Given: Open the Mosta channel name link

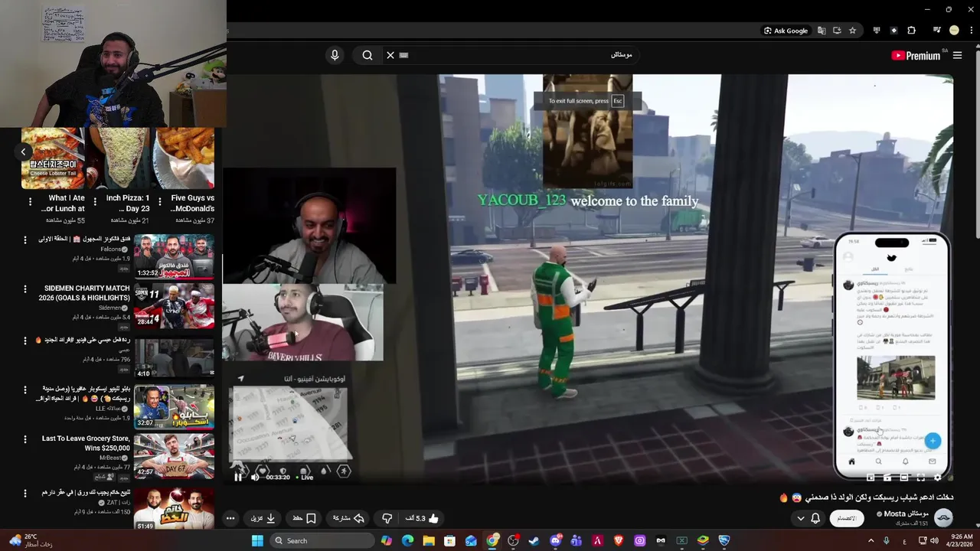Looking at the screenshot, I should click(x=906, y=514).
